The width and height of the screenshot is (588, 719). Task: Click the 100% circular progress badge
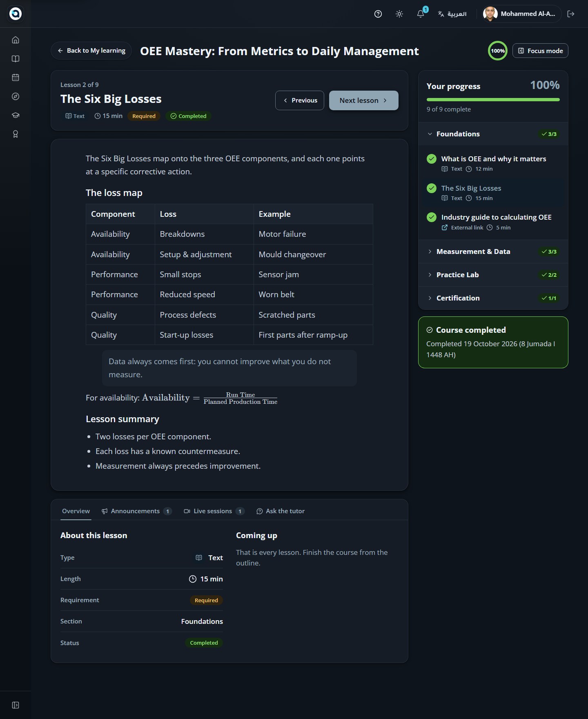click(x=498, y=51)
